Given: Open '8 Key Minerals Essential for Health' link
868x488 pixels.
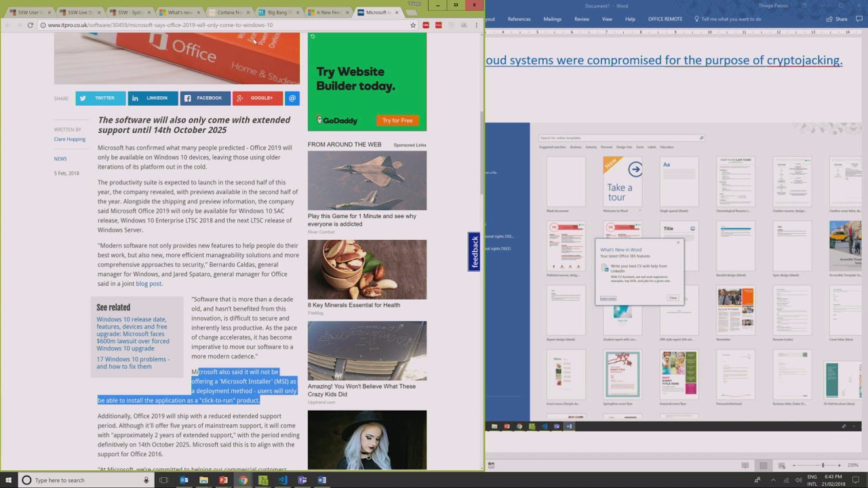Looking at the screenshot, I should click(x=354, y=305).
